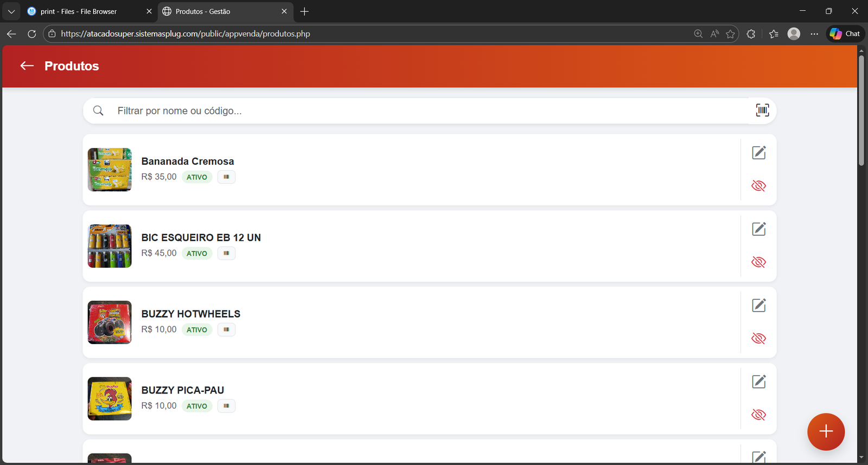Open the browser tab list dropdown
The image size is (868, 465).
click(x=11, y=11)
